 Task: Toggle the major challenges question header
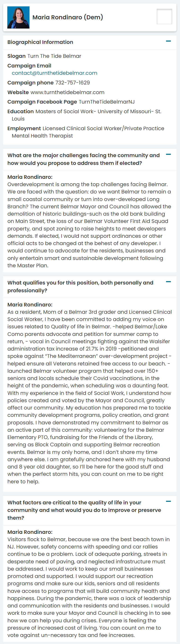(83, 159)
